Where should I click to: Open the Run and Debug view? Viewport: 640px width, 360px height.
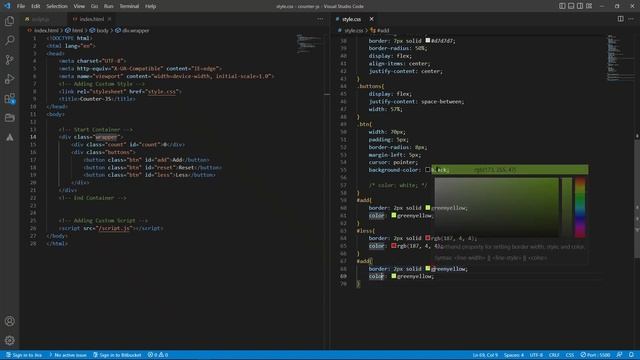tap(9, 79)
